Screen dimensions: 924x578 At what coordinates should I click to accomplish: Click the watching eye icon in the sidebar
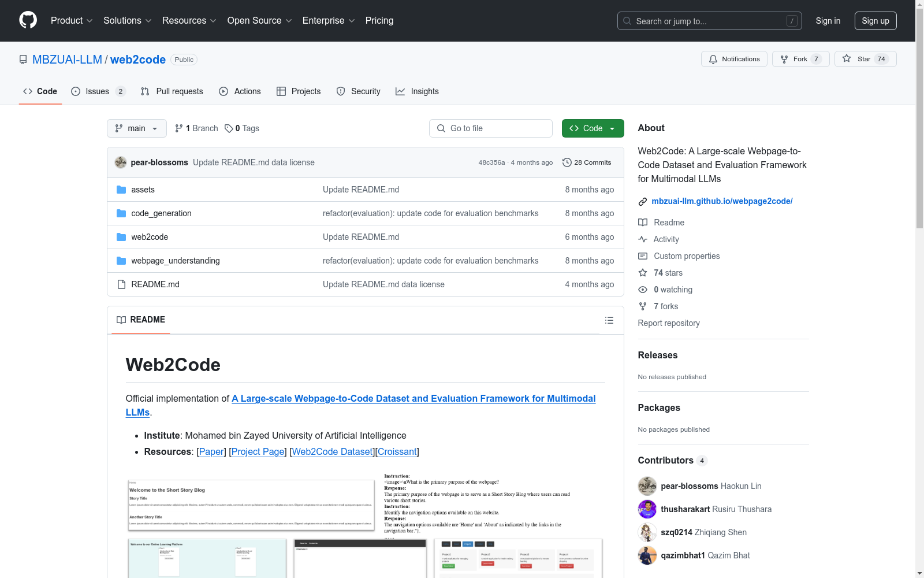coord(643,290)
